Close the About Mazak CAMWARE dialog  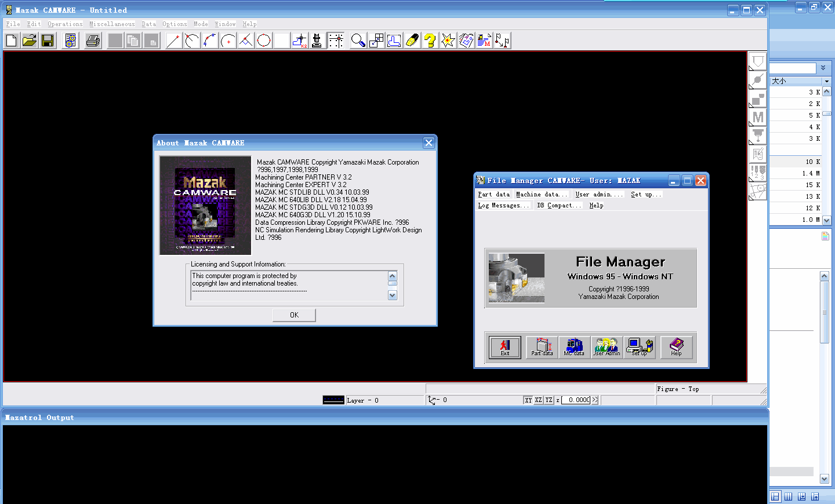point(429,143)
